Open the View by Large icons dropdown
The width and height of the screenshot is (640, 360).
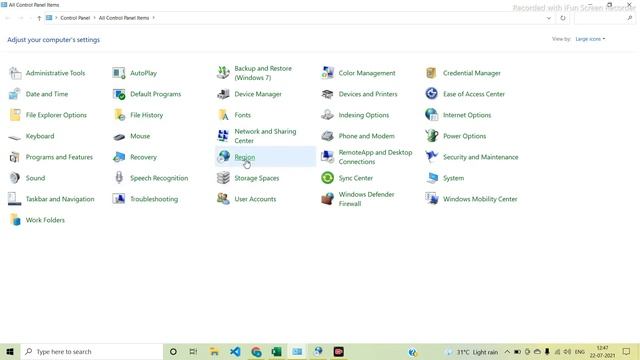[590, 39]
